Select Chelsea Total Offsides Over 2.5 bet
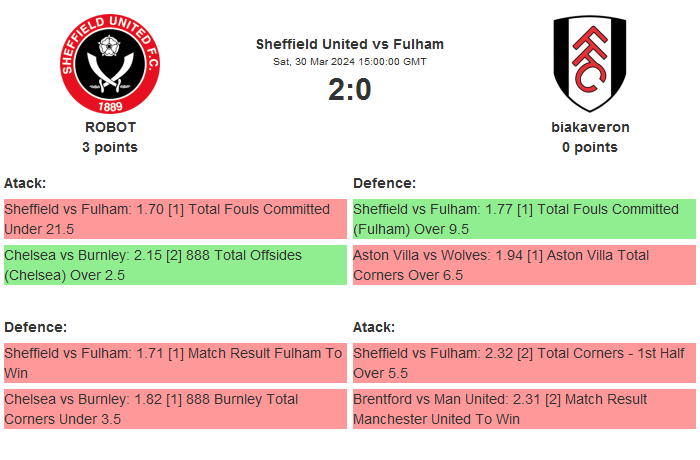 [x=175, y=264]
